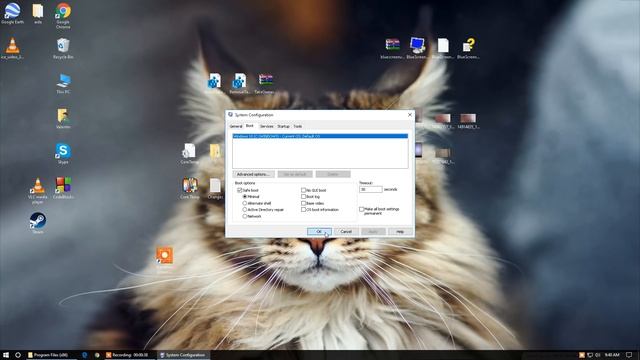Open the blank BlueScreen document icon
Viewport: 640px width, 360px height.
443,48
